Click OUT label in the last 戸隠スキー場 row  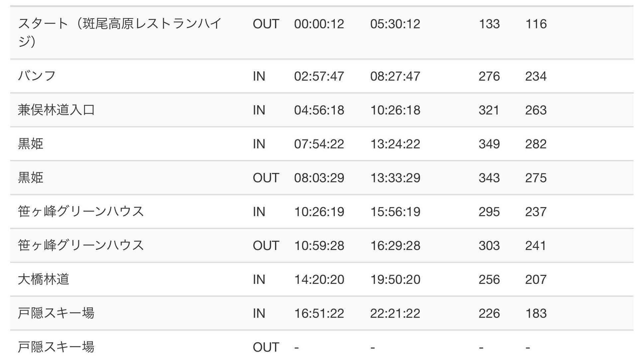266,347
